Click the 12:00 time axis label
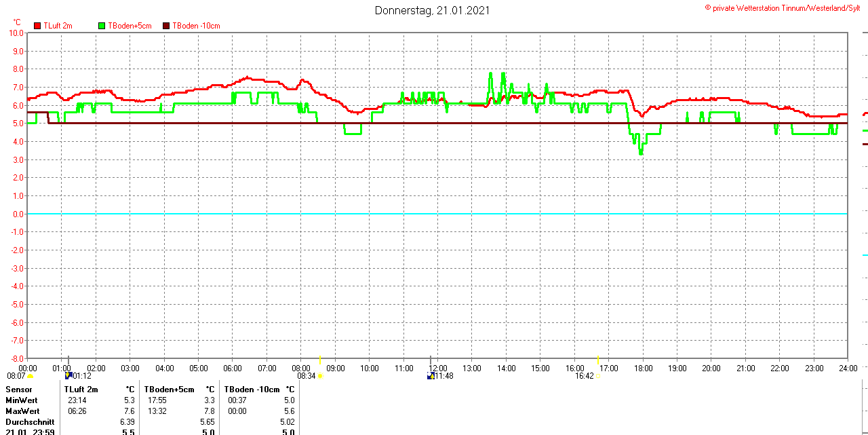Screen dimensions: 868x435 coord(438,368)
